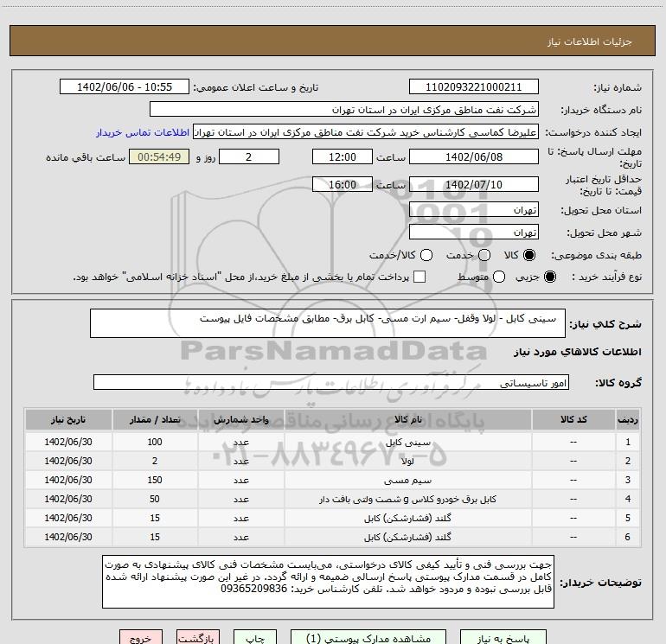The image size is (666, 644).
Task: Click the کابل برق خودرو item name
Action: tap(407, 500)
